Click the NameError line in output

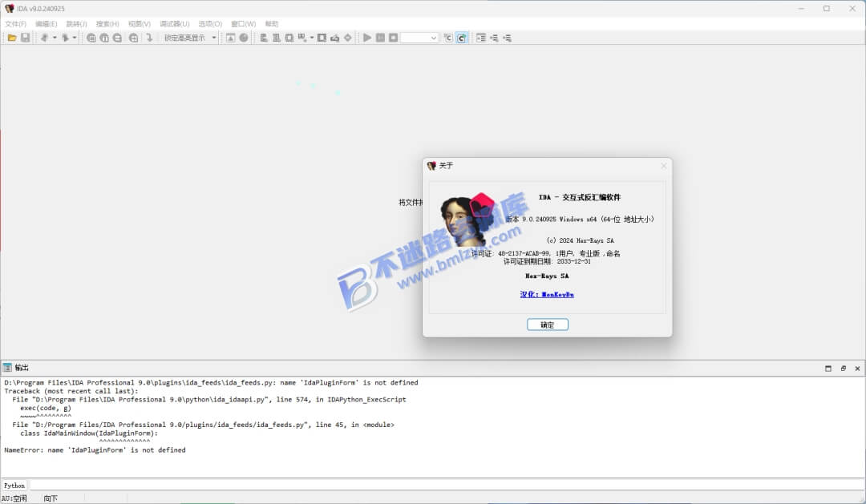tap(95, 450)
